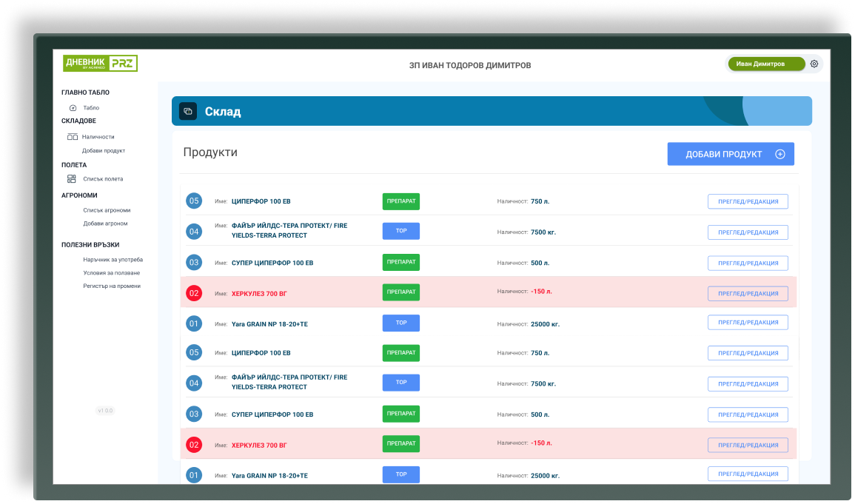Click the first 25000 кг. stock value
Screen dimensions: 855x504
click(545, 324)
